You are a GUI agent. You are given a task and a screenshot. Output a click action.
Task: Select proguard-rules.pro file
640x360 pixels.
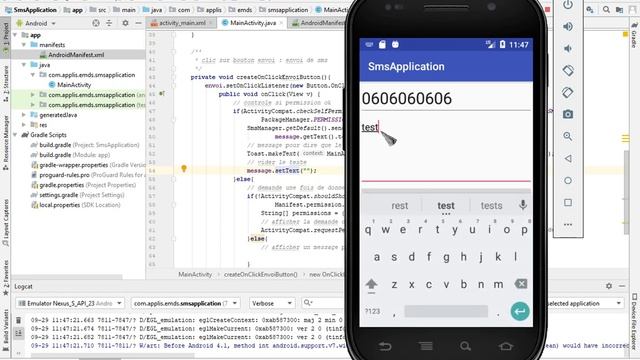click(87, 175)
